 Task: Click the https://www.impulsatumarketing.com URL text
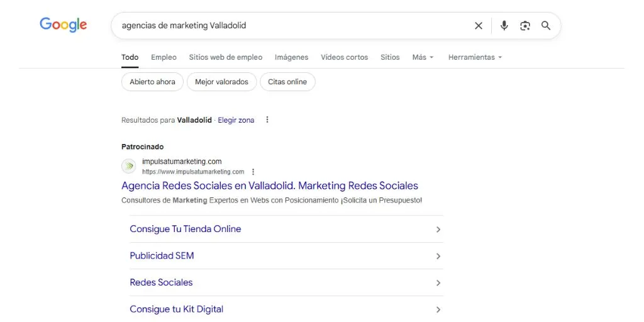tap(193, 172)
